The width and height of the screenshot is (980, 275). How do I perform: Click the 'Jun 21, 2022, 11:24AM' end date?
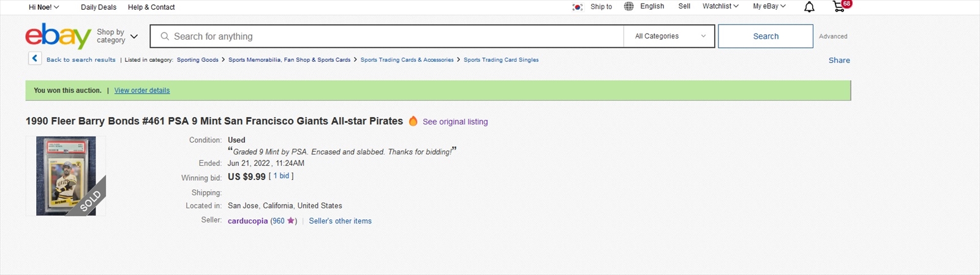tap(266, 164)
